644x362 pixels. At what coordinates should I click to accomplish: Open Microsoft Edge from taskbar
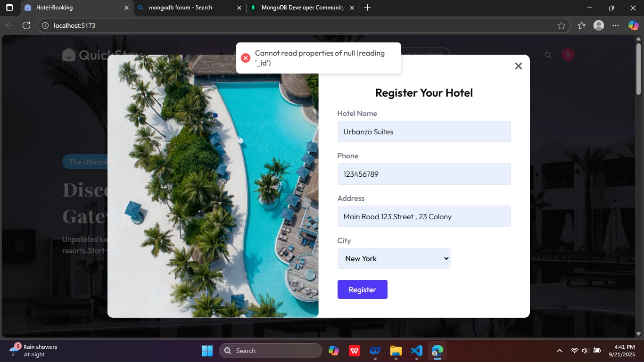pos(438,351)
